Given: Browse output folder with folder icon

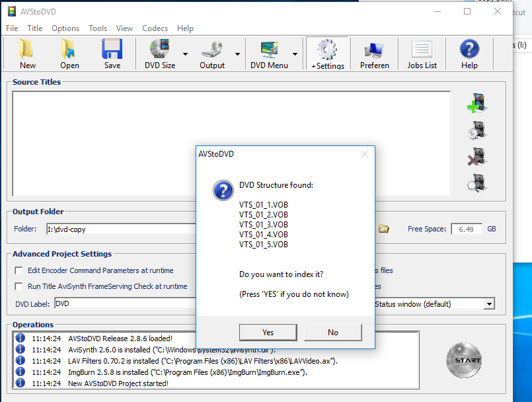Looking at the screenshot, I should (x=384, y=229).
